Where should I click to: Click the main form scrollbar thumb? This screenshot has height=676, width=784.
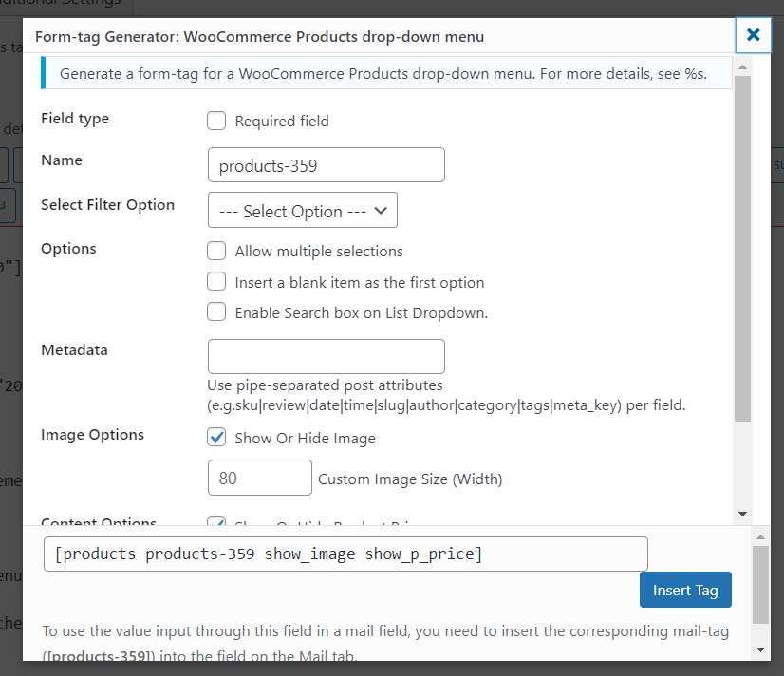point(742,249)
